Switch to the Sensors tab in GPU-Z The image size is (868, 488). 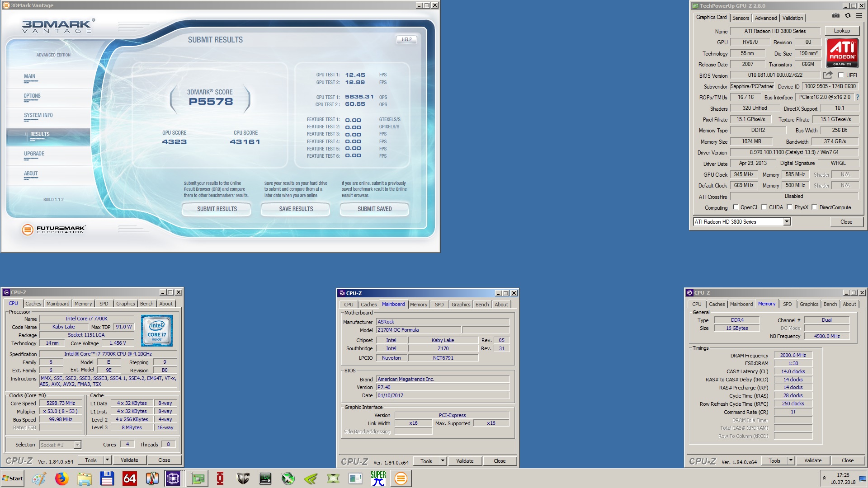coord(741,18)
